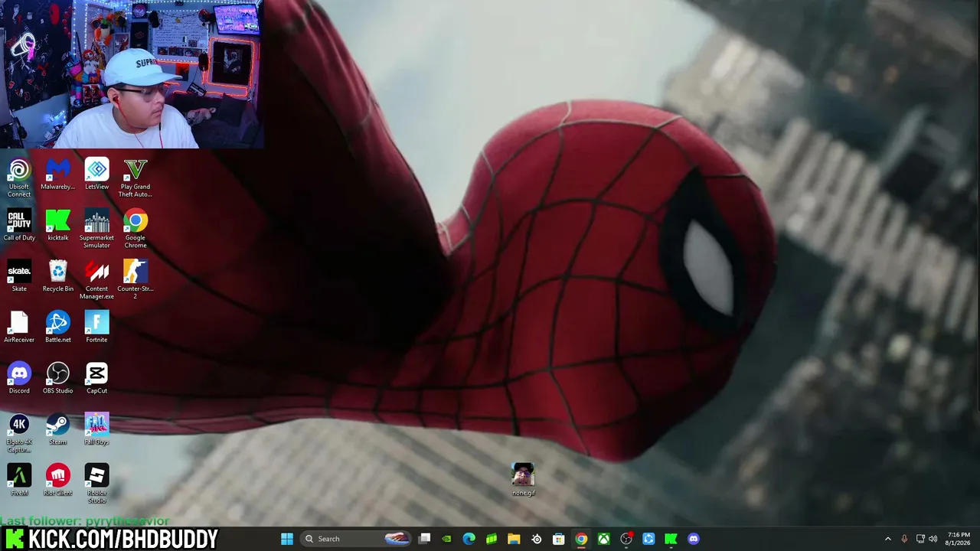The width and height of the screenshot is (980, 551).
Task: Click the Content Manager.exe shortcut
Action: coord(96,280)
